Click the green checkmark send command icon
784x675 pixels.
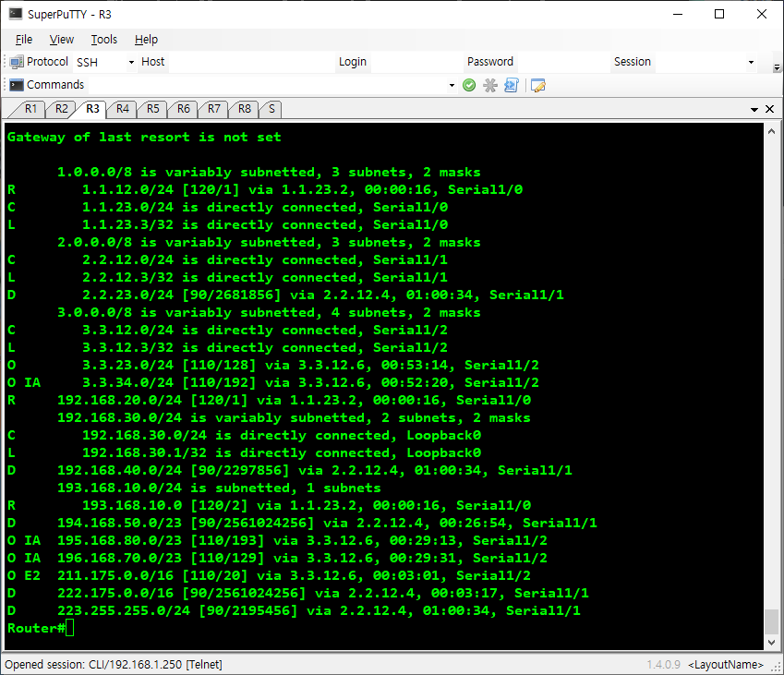[469, 86]
